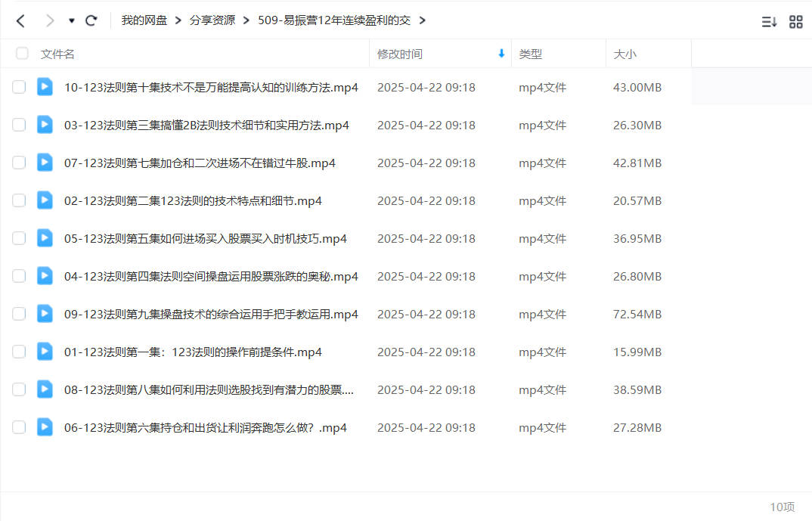The width and height of the screenshot is (812, 521).
Task: Click video icon of 05-123法则第五集 file
Action: [45, 237]
